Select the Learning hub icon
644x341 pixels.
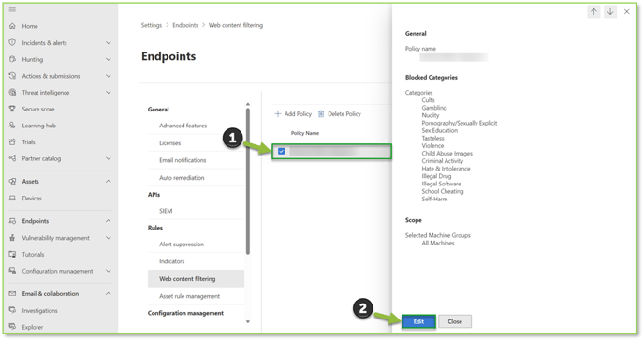pyautogui.click(x=12, y=126)
